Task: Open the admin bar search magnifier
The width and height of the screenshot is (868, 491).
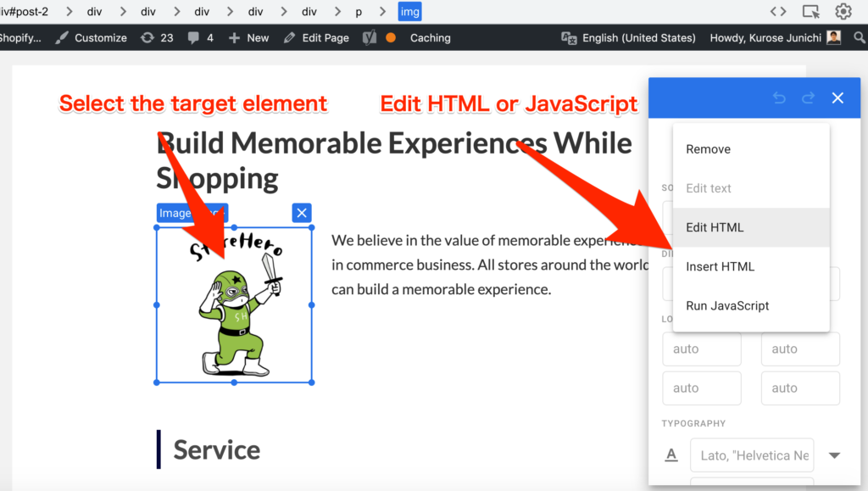Action: [860, 37]
